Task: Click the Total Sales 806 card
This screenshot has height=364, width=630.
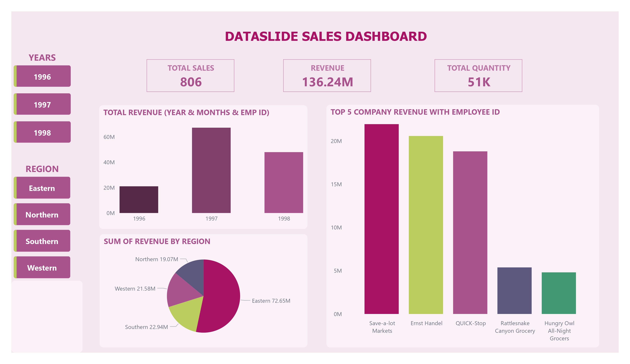Action: click(191, 76)
